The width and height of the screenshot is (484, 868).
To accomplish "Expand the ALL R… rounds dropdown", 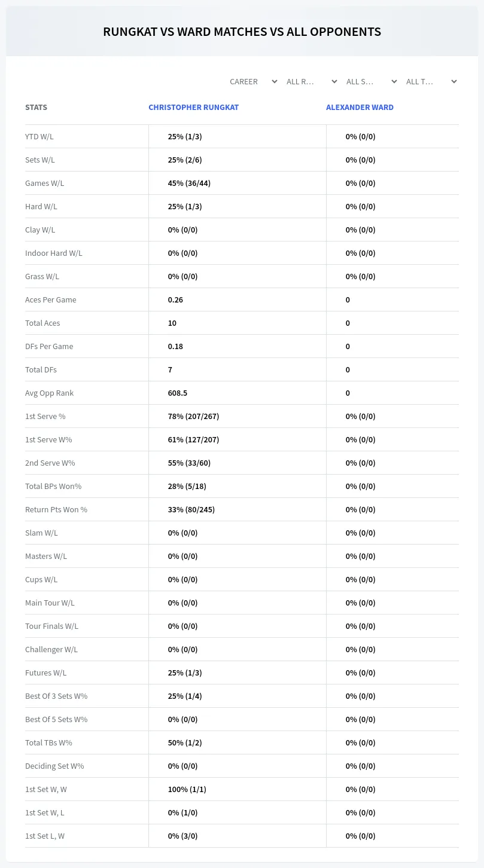I will pos(312,81).
